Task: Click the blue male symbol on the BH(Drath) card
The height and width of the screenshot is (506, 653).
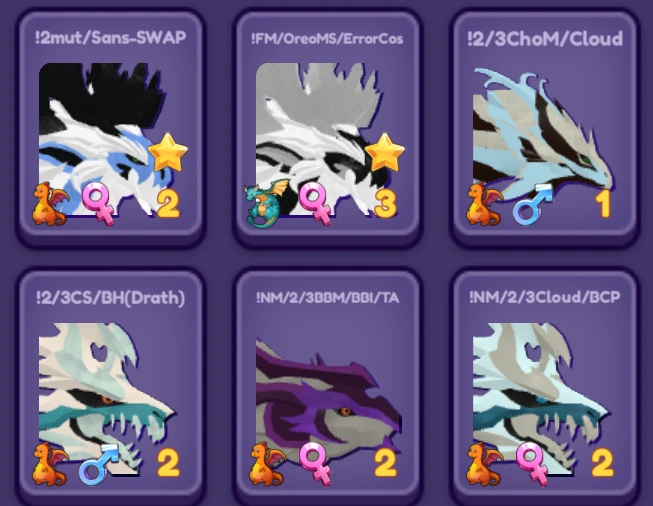Action: click(x=99, y=464)
